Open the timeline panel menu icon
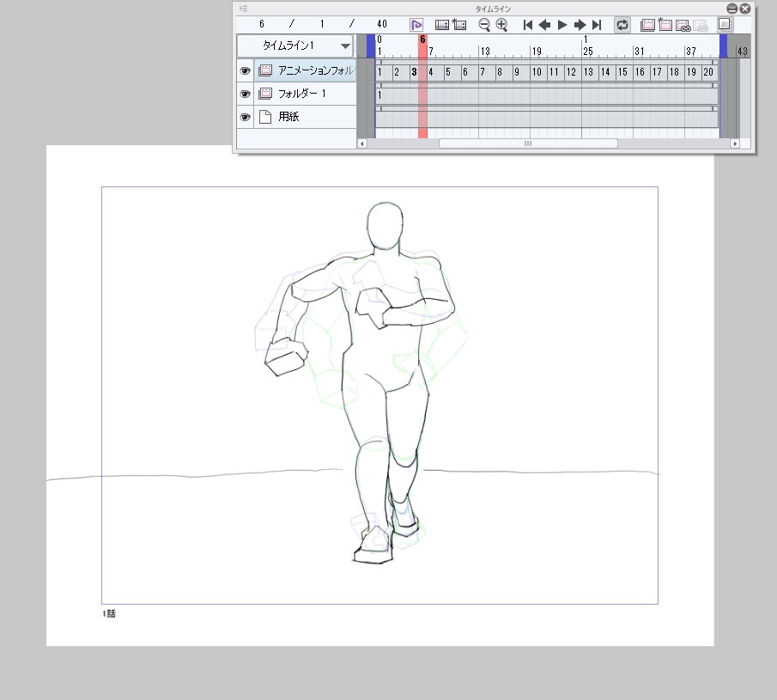The height and width of the screenshot is (700, 777). tap(243, 9)
